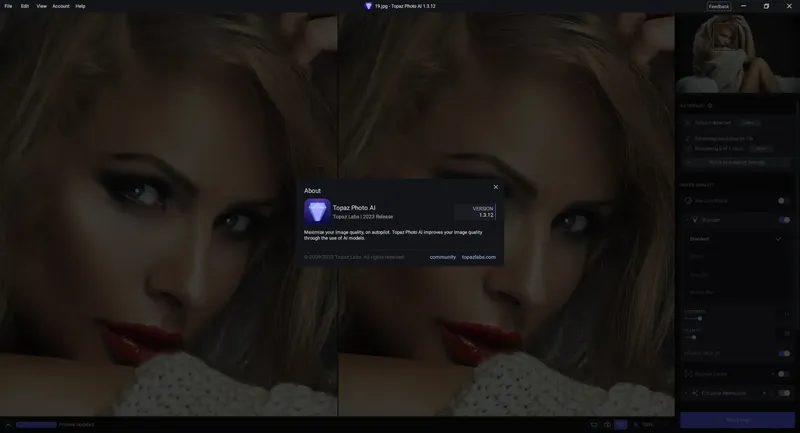Click button beside Recovering faces status
The image size is (800, 433).
click(761, 148)
